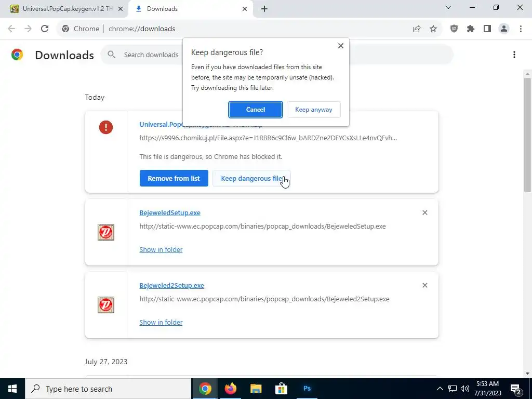Click Remove from list button
This screenshot has height=399, width=532.
click(174, 178)
